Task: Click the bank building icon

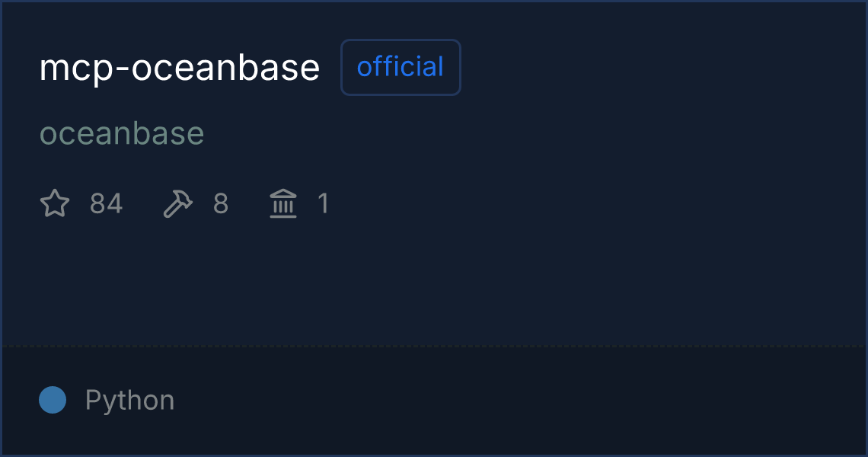Action: (283, 204)
